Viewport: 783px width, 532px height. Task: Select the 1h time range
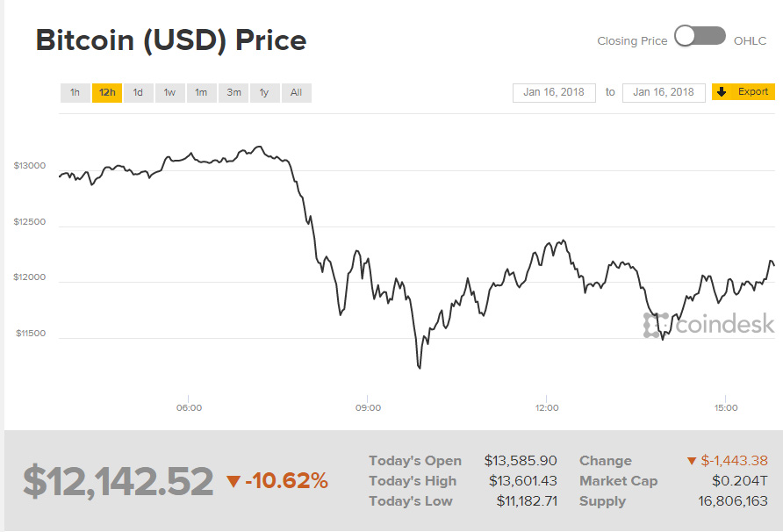75,92
